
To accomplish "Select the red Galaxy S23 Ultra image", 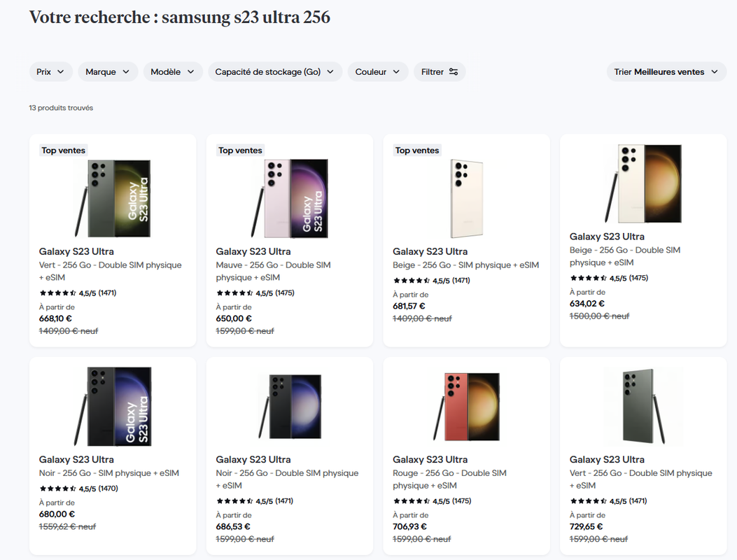I will coord(466,407).
